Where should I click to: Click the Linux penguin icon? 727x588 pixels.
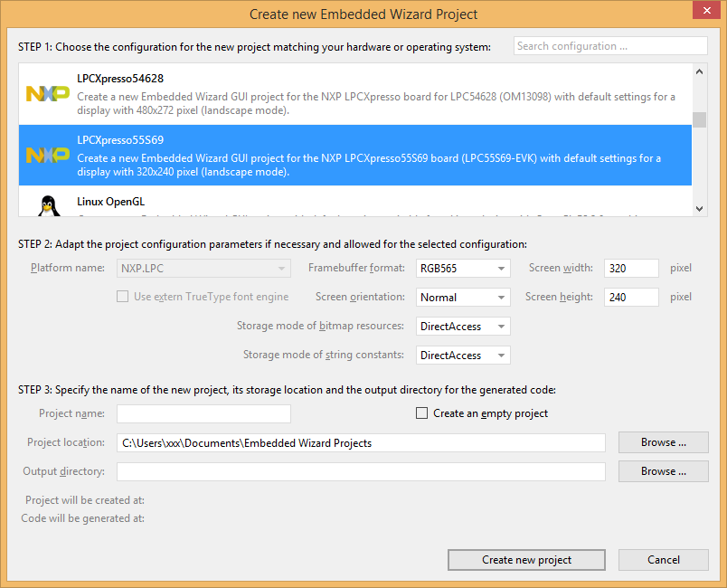[47, 206]
